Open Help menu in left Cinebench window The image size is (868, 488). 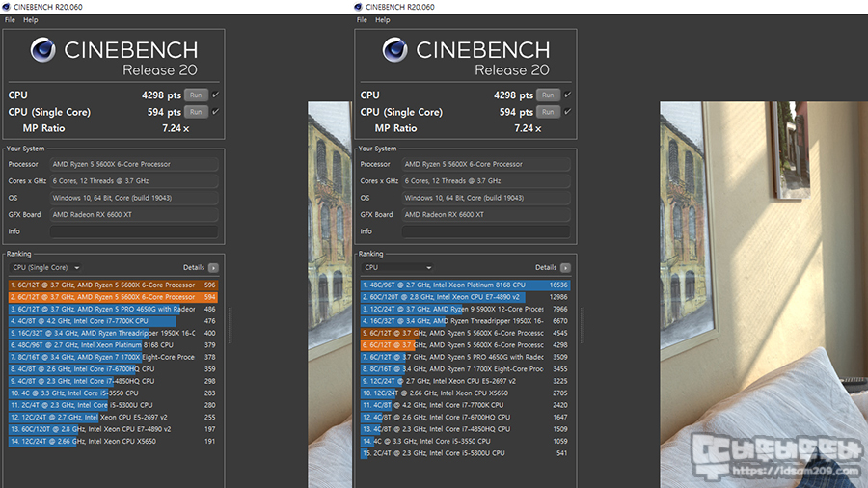(31, 20)
